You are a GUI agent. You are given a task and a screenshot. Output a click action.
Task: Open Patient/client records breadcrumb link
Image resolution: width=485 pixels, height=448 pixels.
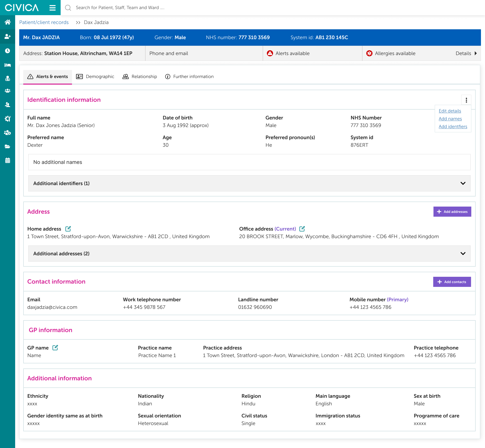(x=44, y=22)
